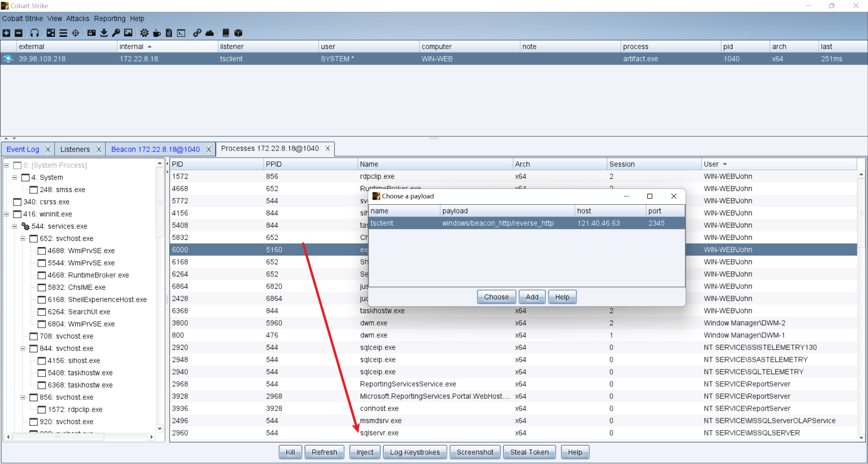This screenshot has height=464, width=868.
Task: Click the headphones Listeners toolbar icon
Action: click(34, 33)
